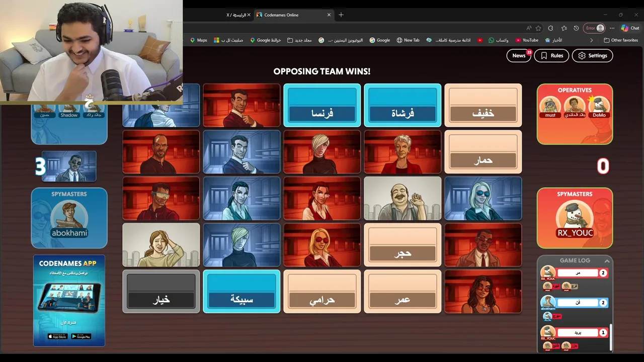Open game Settings

point(592,56)
